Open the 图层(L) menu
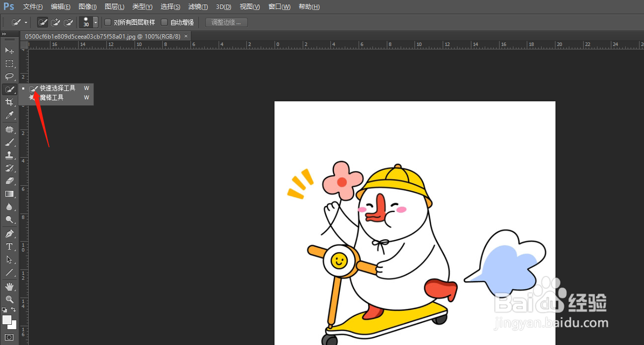The width and height of the screenshot is (644, 345). (115, 7)
